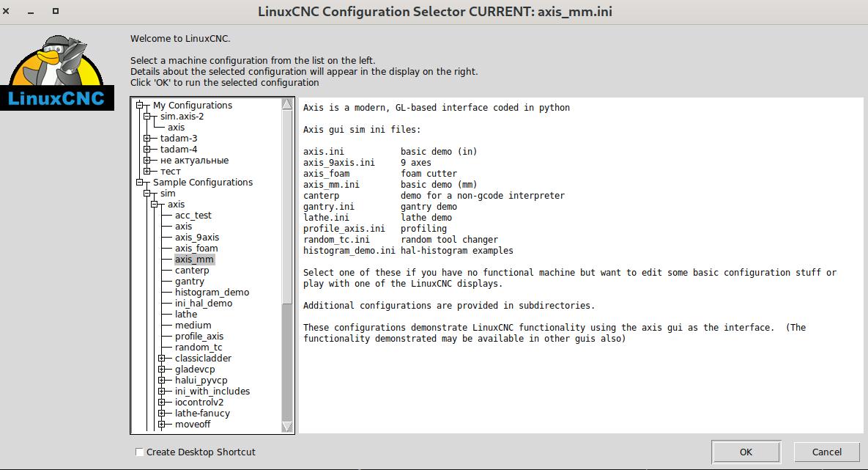Select the ini_hal_demo configuration

tap(203, 303)
